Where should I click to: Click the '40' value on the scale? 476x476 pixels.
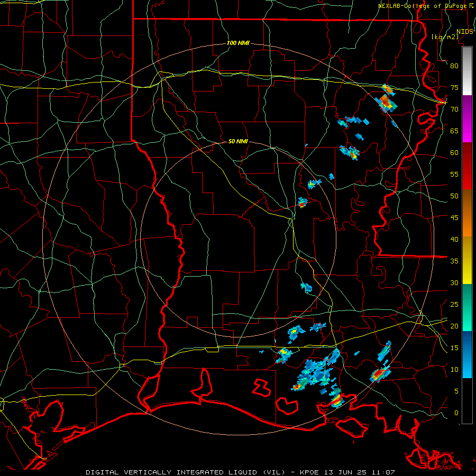click(x=454, y=239)
